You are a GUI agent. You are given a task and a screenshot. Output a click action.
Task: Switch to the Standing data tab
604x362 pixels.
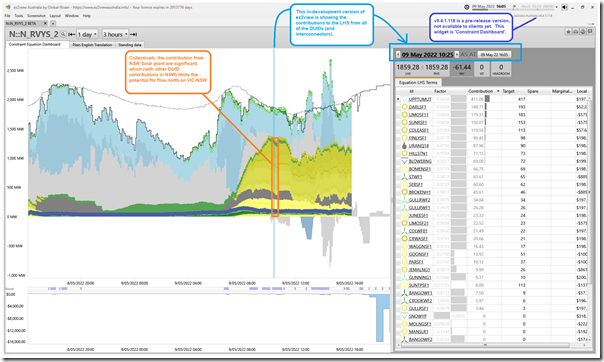(130, 45)
